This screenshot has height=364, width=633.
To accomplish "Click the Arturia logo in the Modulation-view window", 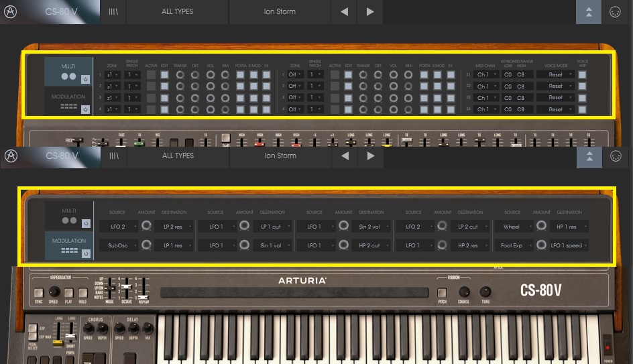I will tap(11, 156).
